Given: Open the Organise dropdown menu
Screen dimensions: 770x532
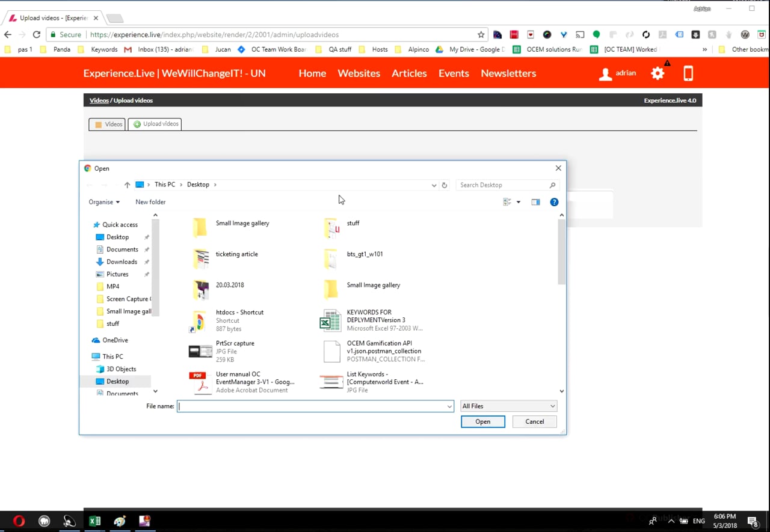Looking at the screenshot, I should 104,202.
